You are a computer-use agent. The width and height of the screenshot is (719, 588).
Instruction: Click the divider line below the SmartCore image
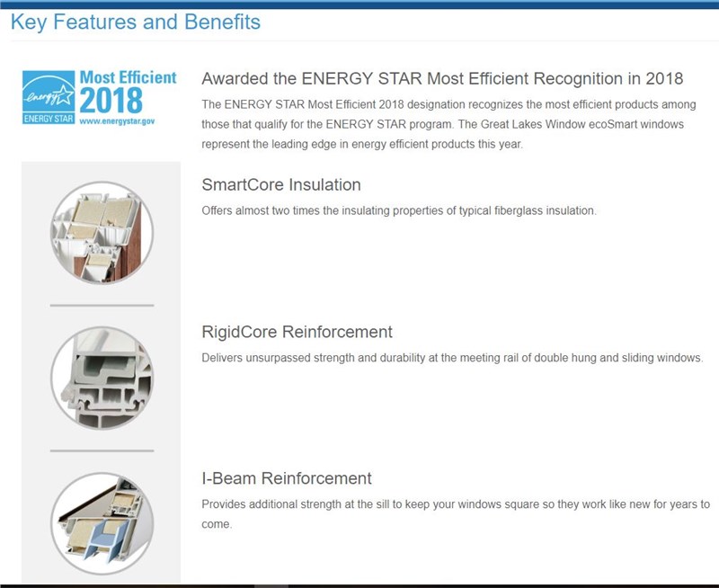click(x=102, y=306)
